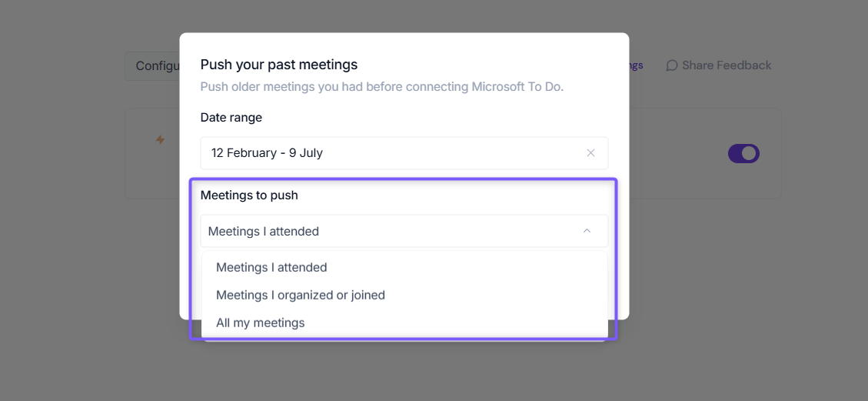The image size is (868, 401).
Task: Click the Microsoft To Do description text
Action: [382, 87]
